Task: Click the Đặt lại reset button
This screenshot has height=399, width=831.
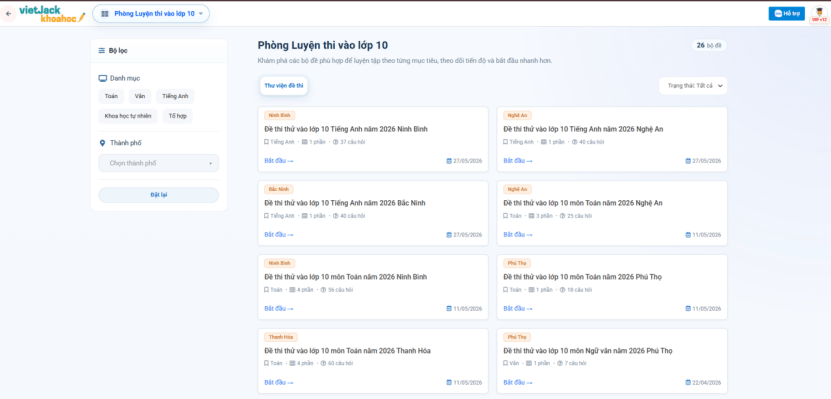Action: click(158, 195)
